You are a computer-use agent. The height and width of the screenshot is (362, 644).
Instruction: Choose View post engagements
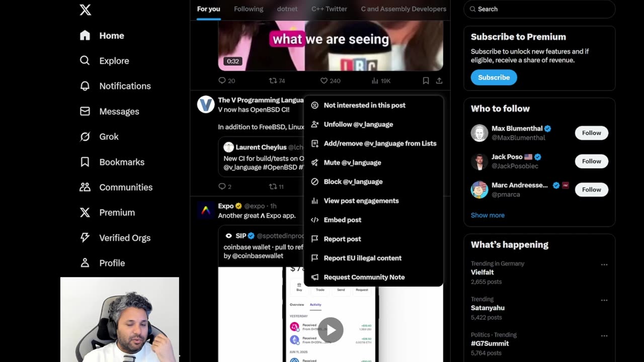click(373, 201)
